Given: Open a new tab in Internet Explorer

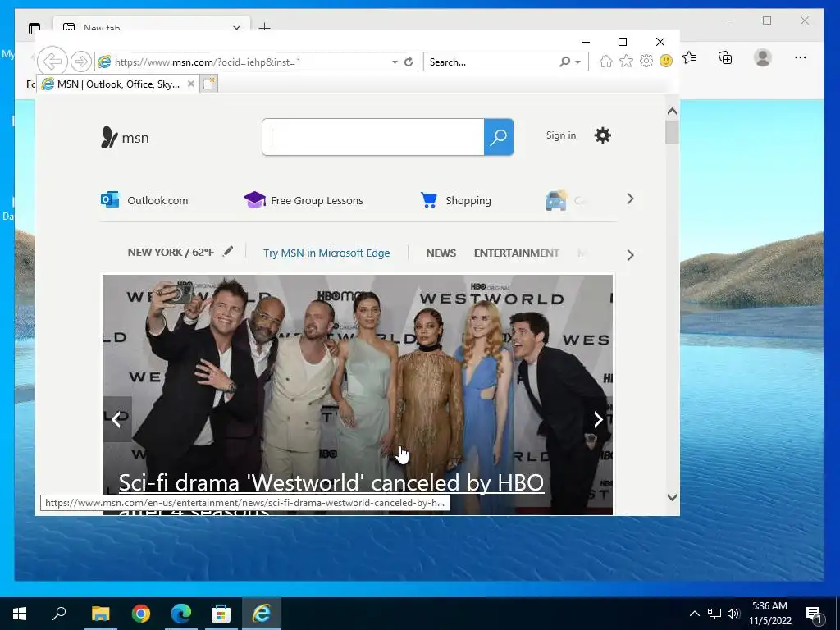Looking at the screenshot, I should pos(208,84).
